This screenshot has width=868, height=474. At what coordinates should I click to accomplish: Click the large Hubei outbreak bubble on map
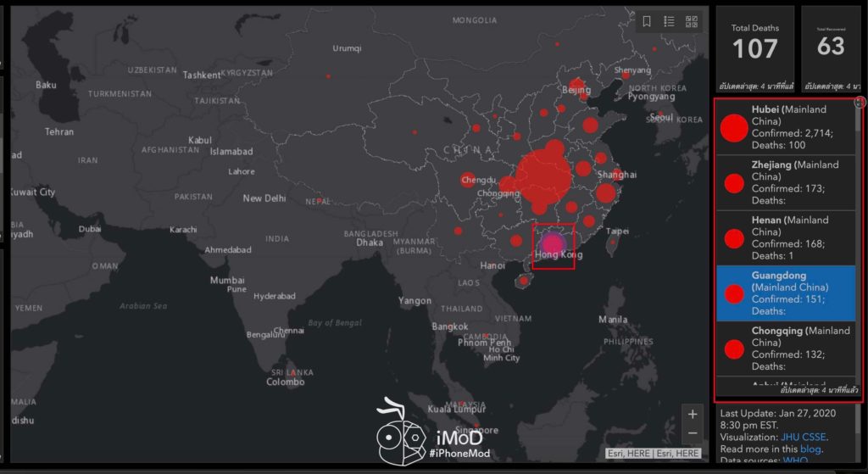pos(543,176)
